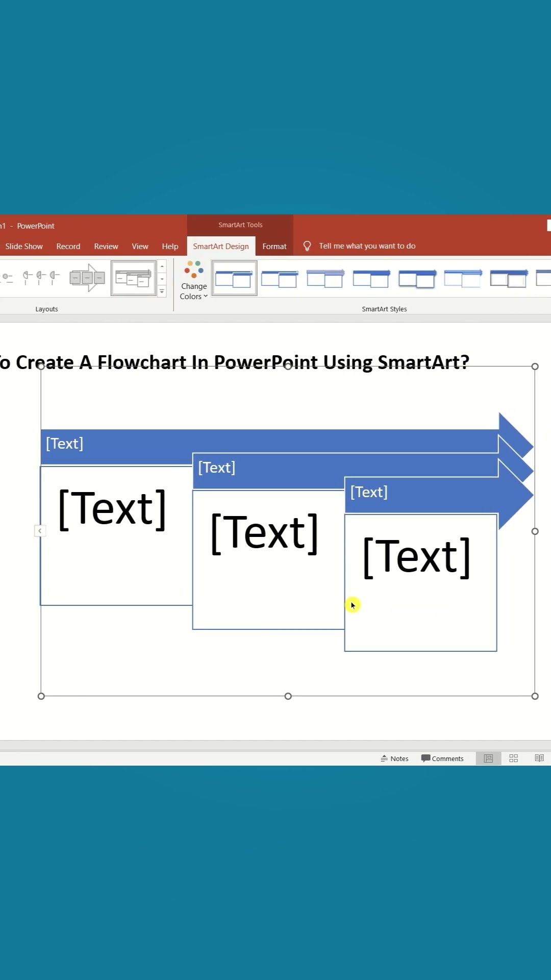Click the first arrow's [Text] label
Screen dimensions: 551x980
[x=64, y=444]
